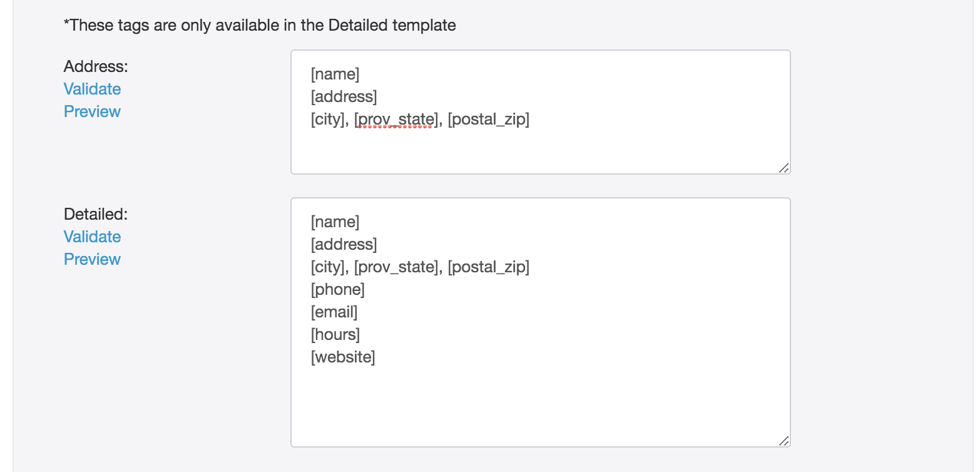Click the [website] tag in Detailed template
Image resolution: width=980 pixels, height=472 pixels.
[x=343, y=357]
